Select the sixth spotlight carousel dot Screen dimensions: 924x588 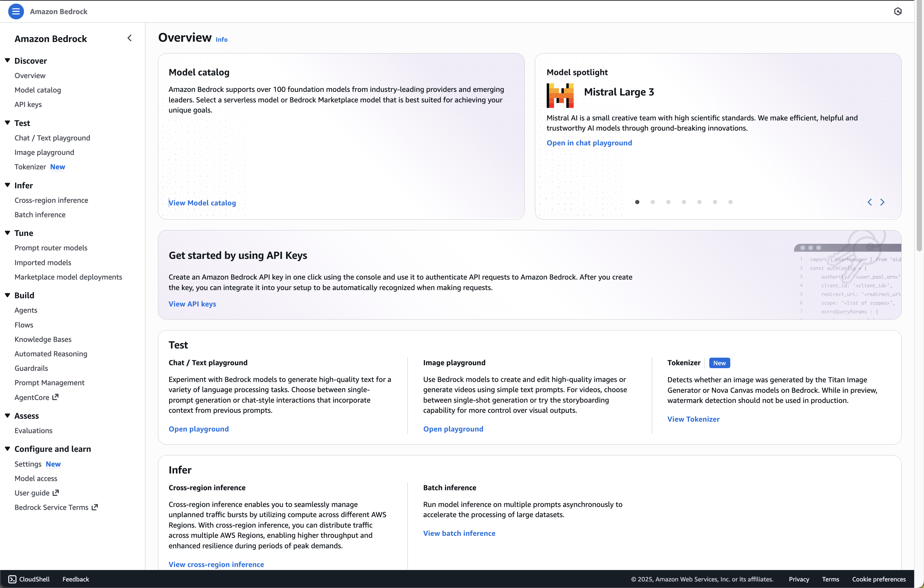pos(715,202)
